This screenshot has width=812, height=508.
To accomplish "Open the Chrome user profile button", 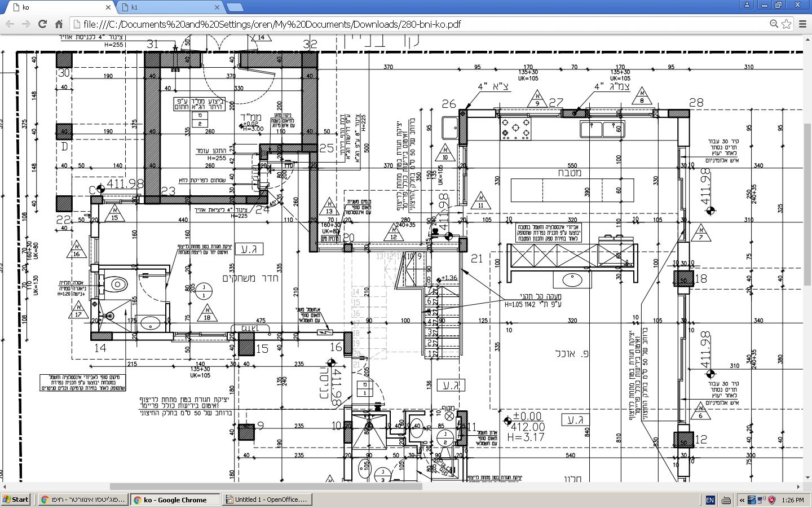I will [747, 5].
